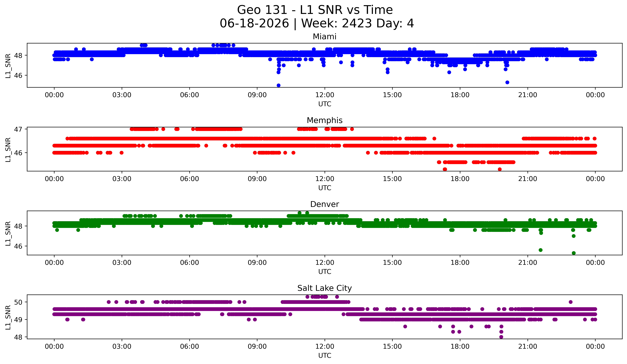Image resolution: width=627 pixels, height=364 pixels.
Task: Click the Geo 131 main figure title
Action: [315, 10]
